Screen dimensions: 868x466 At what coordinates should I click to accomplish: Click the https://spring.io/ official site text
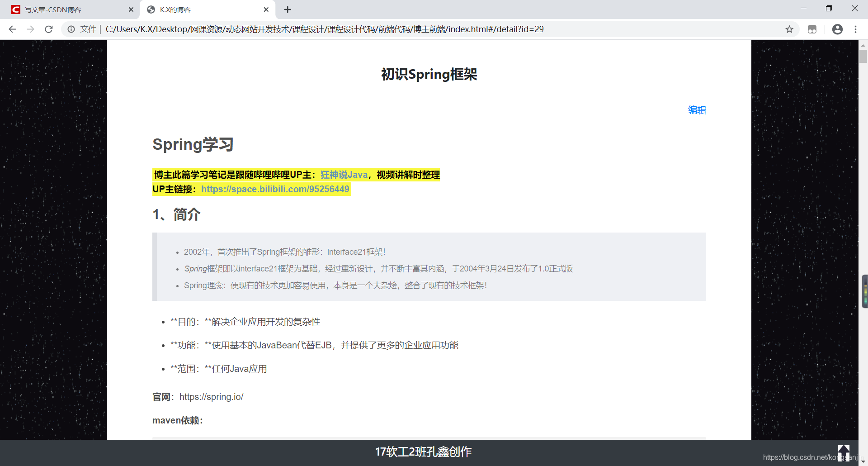(x=211, y=397)
